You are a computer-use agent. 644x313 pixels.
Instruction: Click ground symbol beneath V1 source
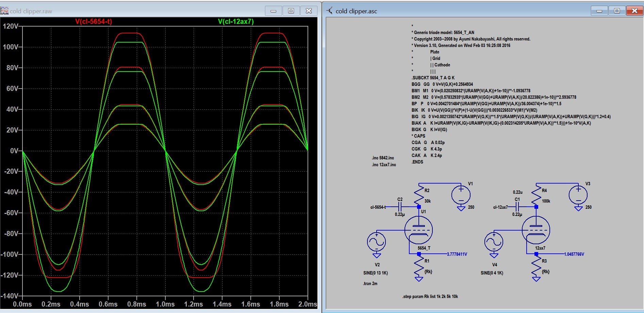[461, 208]
